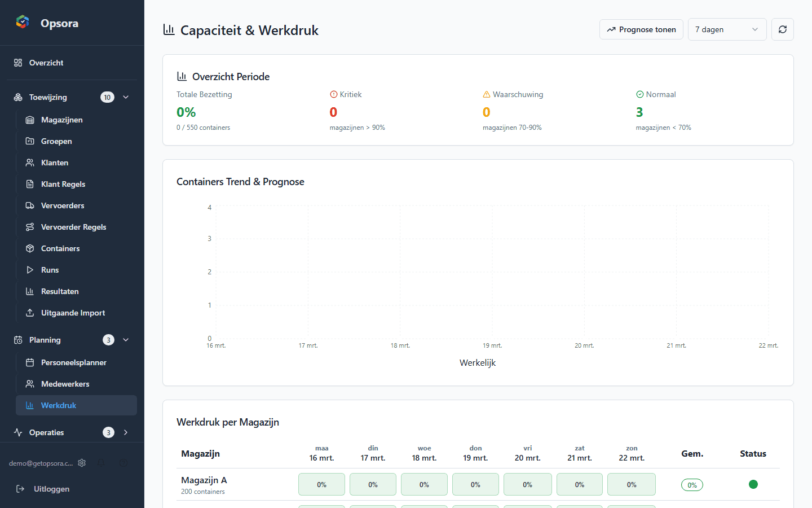
Task: Expand the Operaties section
Action: click(x=125, y=432)
